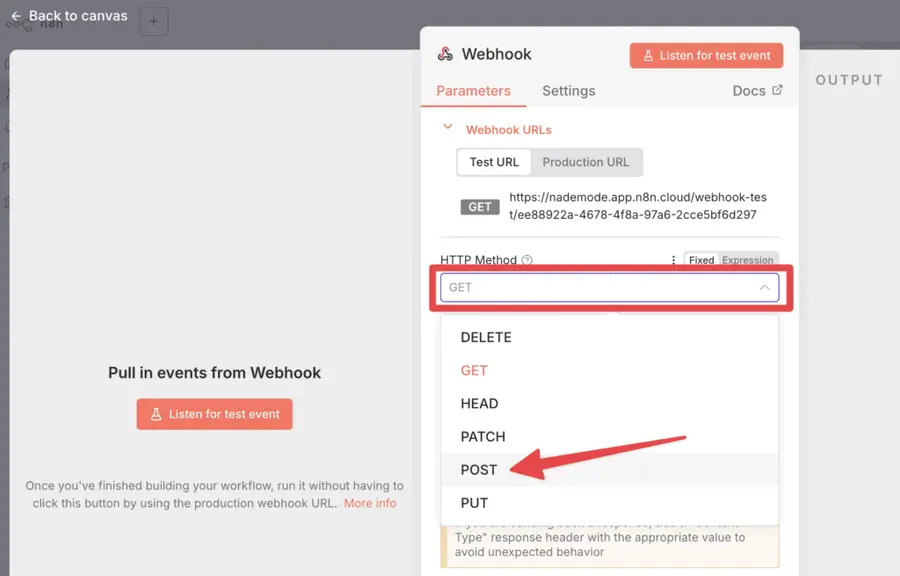Viewport: 900px width, 576px height.
Task: Switch to the Test URL option
Action: coord(494,162)
